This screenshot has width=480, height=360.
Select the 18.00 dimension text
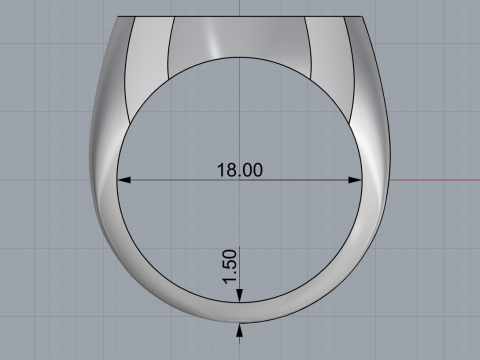240,170
